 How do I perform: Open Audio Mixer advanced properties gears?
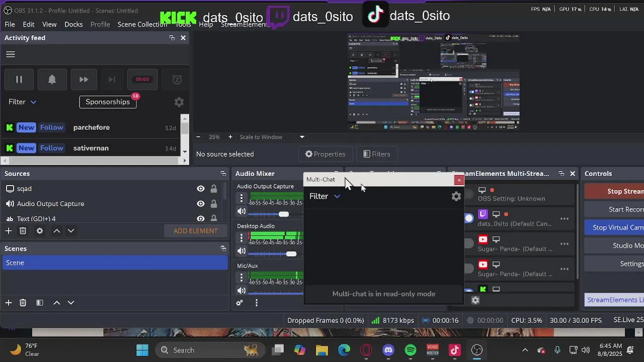[239, 303]
